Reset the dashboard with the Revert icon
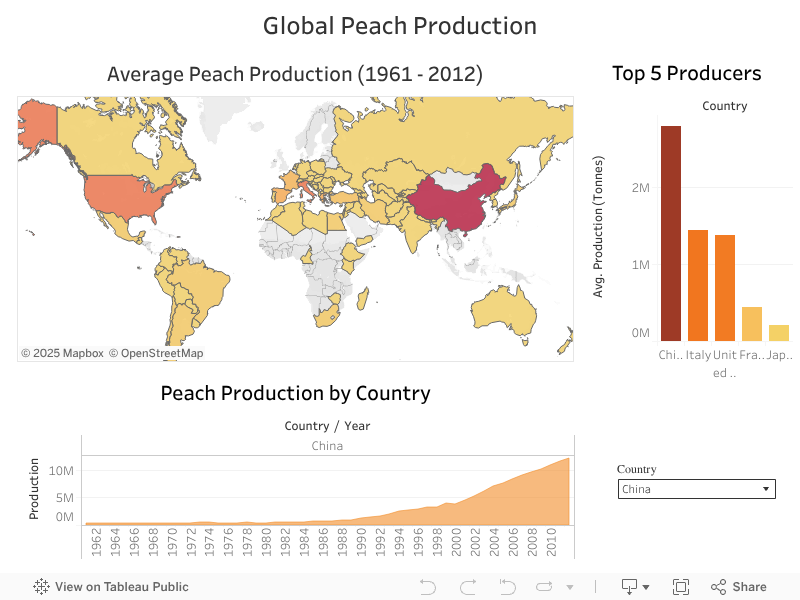Image resolution: width=800 pixels, height=600 pixels. [x=507, y=586]
